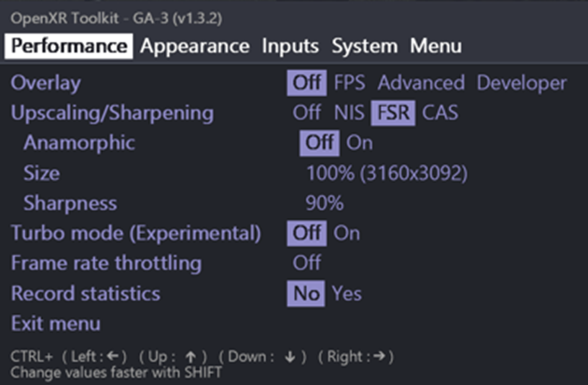Screen dimensions: 588x385
Task: Enable Anamorphic by clicking On
Action: tap(359, 144)
